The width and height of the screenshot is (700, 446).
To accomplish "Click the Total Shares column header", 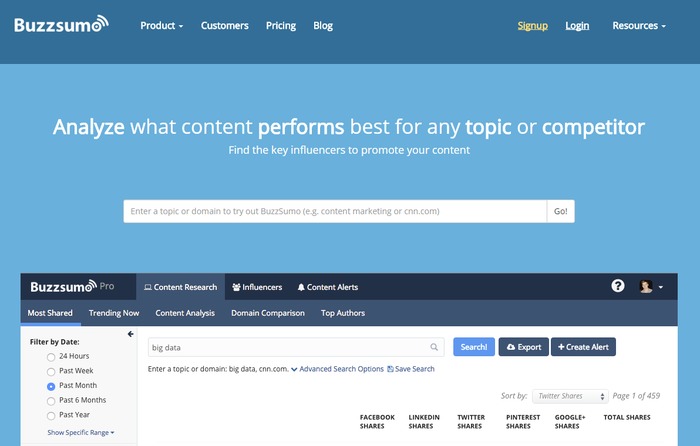I will pos(627,417).
